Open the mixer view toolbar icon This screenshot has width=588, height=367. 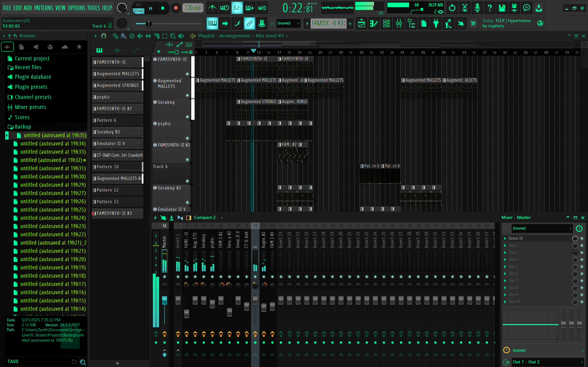point(399,23)
